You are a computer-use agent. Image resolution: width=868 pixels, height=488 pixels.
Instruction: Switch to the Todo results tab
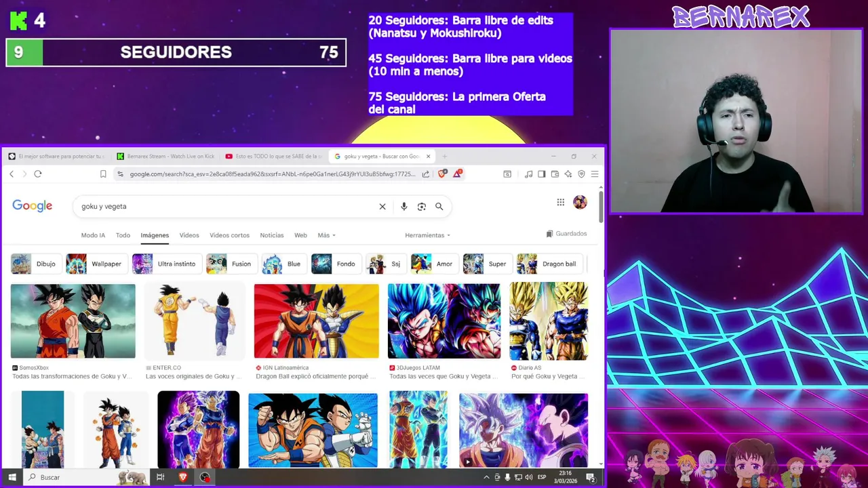coord(123,235)
